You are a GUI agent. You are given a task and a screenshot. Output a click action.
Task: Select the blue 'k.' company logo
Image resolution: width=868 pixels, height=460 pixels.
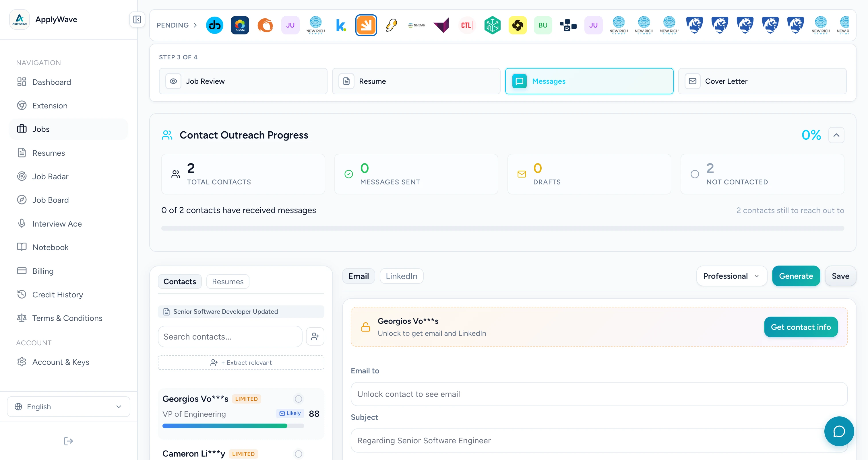[x=341, y=25]
